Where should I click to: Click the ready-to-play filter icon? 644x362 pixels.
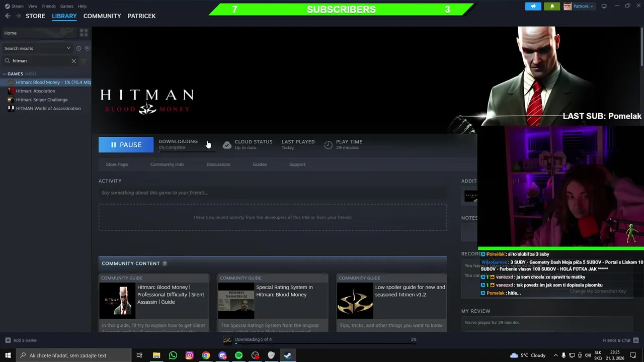87,48
